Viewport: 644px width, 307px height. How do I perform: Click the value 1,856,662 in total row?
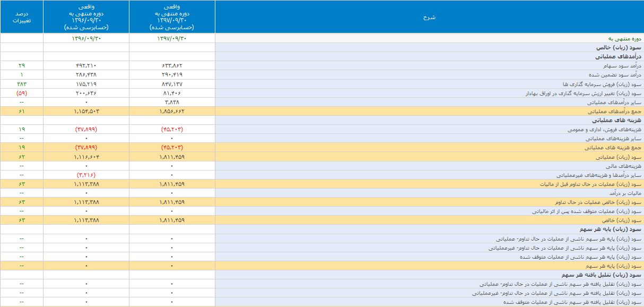coord(172,112)
